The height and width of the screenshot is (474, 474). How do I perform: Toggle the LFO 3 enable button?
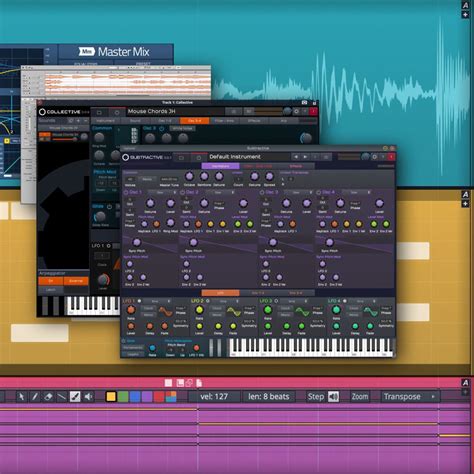276,301
